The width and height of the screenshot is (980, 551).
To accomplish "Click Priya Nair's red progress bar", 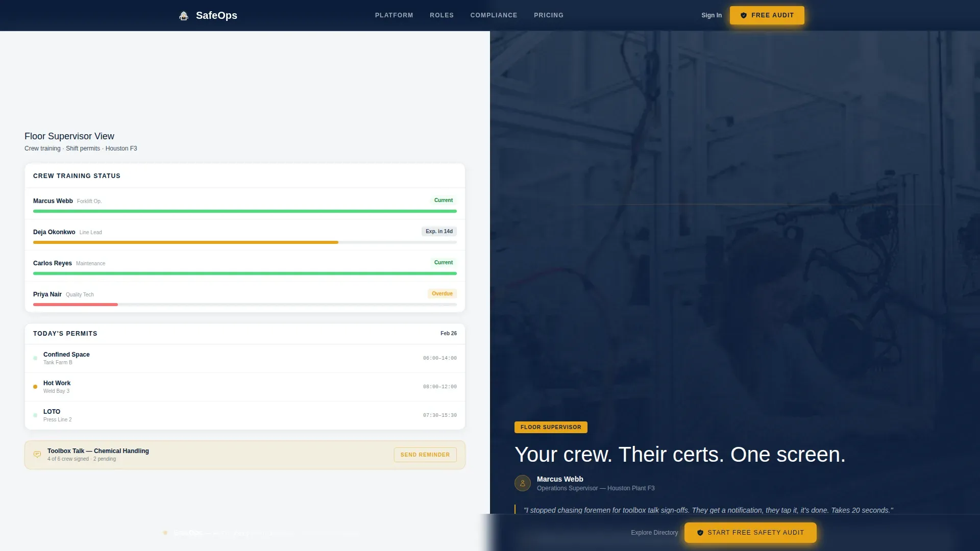I will click(x=76, y=305).
